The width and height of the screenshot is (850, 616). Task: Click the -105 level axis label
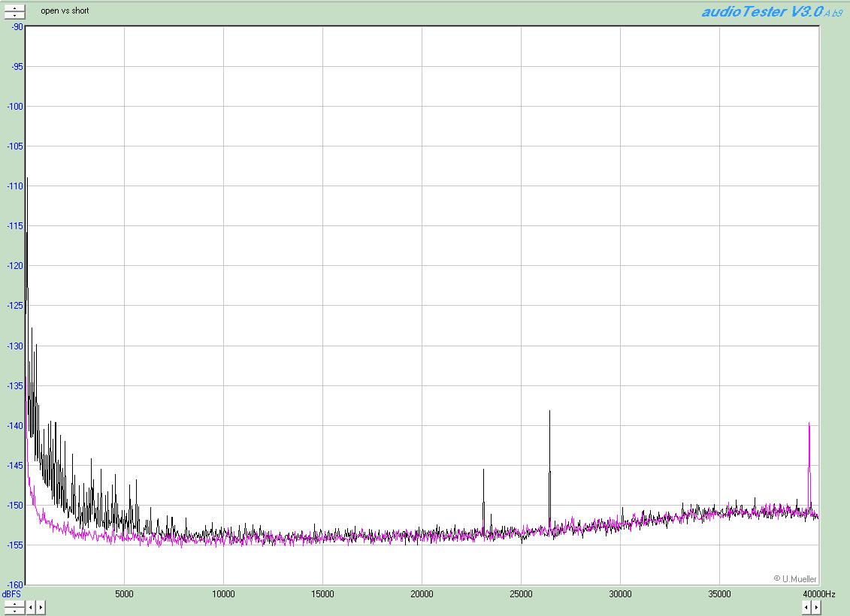[15, 146]
